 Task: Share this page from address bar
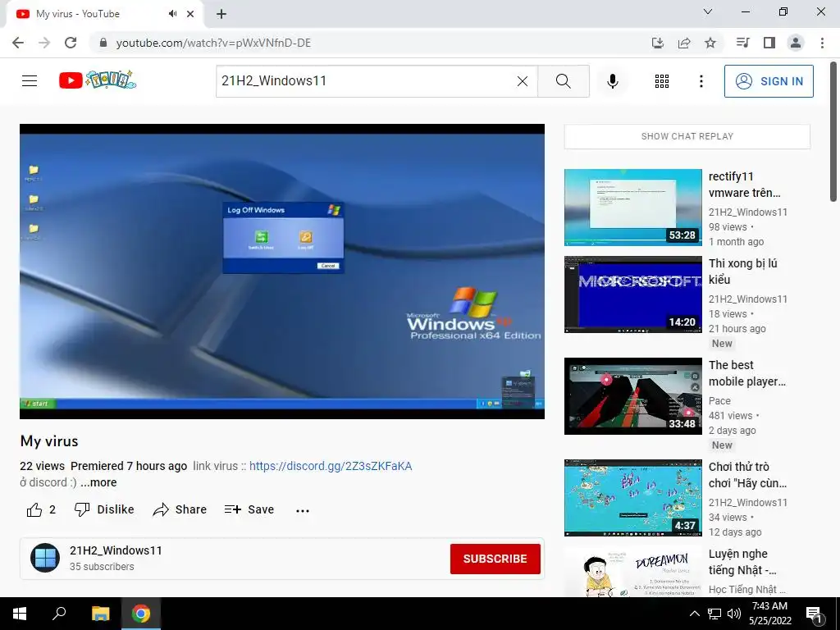684,43
